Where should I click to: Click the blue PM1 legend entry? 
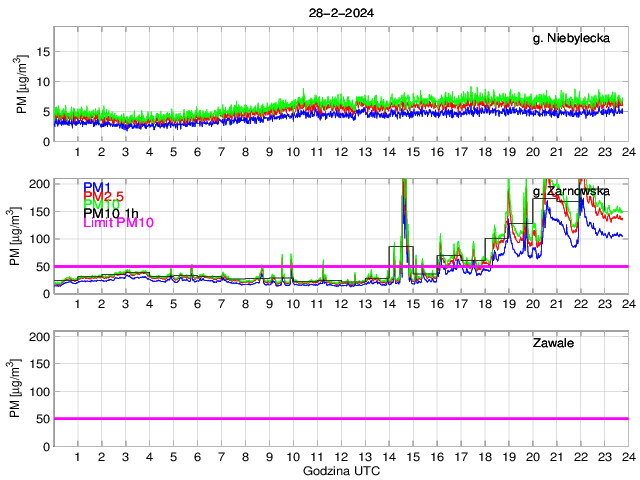(97, 187)
